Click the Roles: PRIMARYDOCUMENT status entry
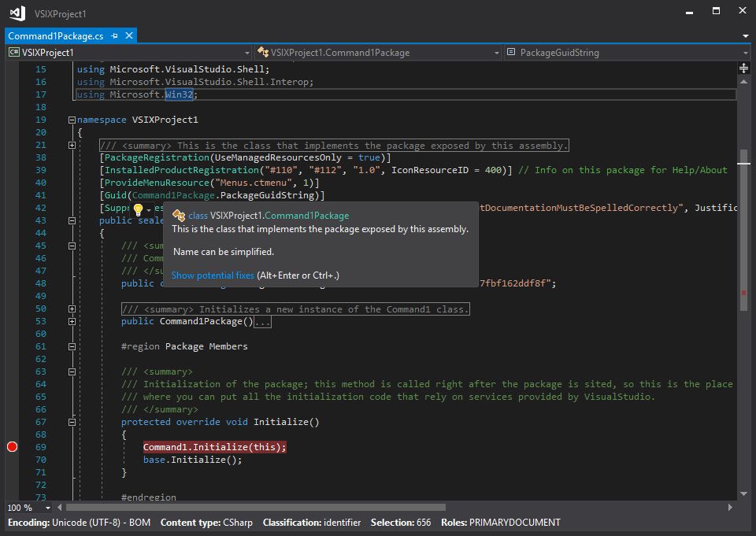Image resolution: width=756 pixels, height=536 pixels. click(x=501, y=523)
